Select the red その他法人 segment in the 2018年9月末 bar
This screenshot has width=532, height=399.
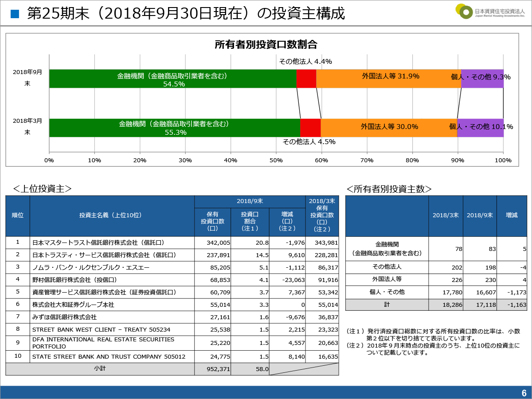[306, 79]
